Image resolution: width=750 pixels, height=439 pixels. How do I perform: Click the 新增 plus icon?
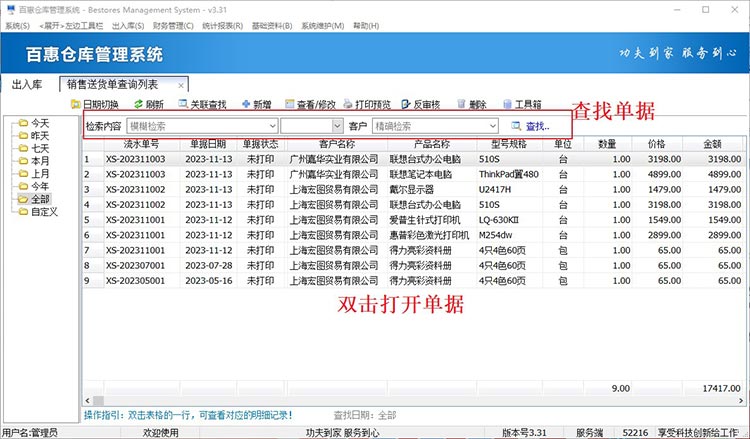click(x=246, y=104)
